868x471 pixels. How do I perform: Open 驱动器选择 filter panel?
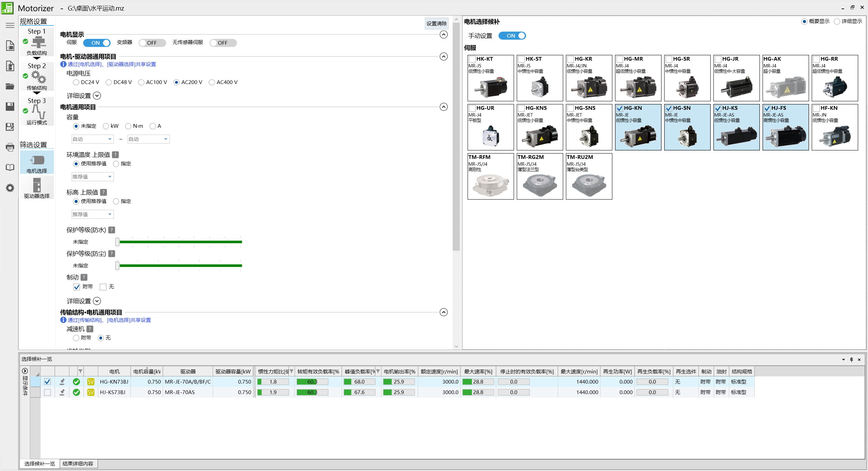coord(37,188)
